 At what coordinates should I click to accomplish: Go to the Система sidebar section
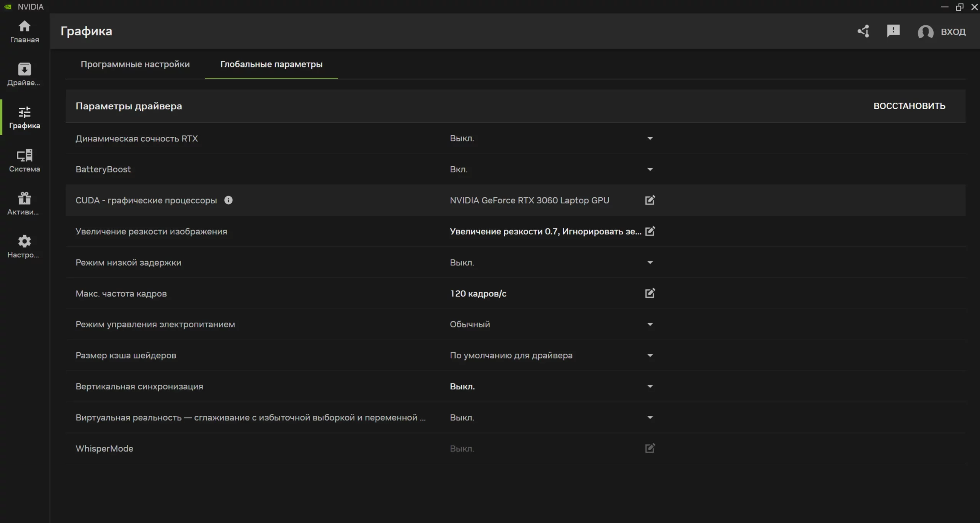click(x=24, y=160)
